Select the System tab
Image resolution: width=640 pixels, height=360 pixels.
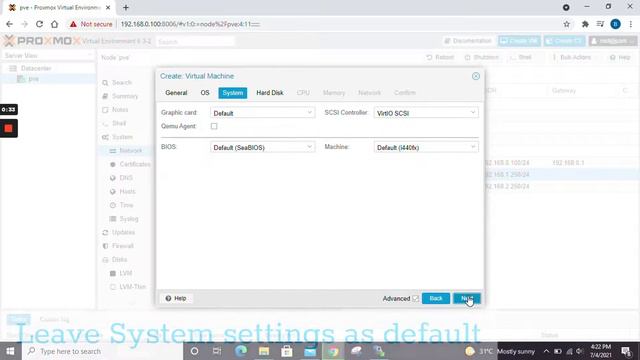(x=233, y=93)
